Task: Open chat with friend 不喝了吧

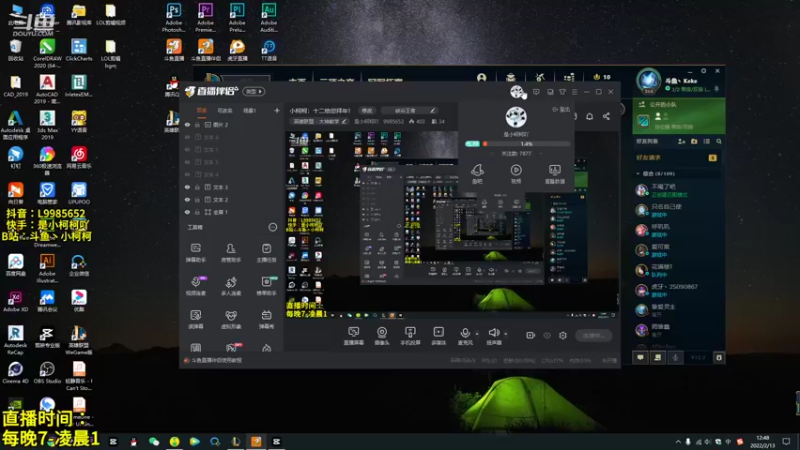Action: pyautogui.click(x=677, y=190)
